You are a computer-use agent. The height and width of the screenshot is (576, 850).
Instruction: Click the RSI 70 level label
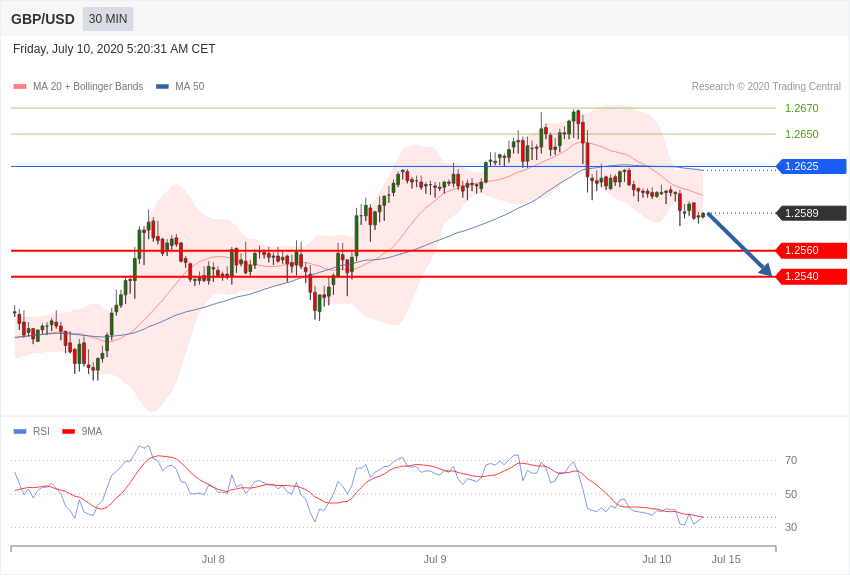(x=791, y=460)
